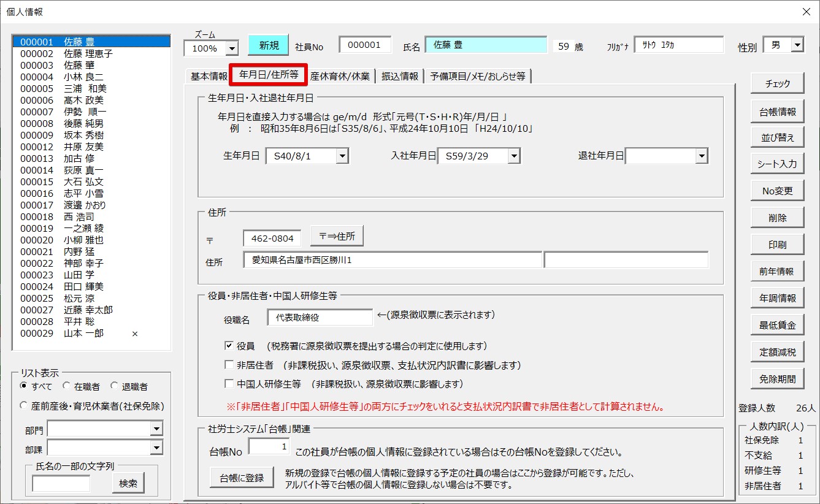Click the 住所 field with 愛知県名古屋市
Image resolution: width=820 pixels, height=504 pixels.
click(x=393, y=260)
